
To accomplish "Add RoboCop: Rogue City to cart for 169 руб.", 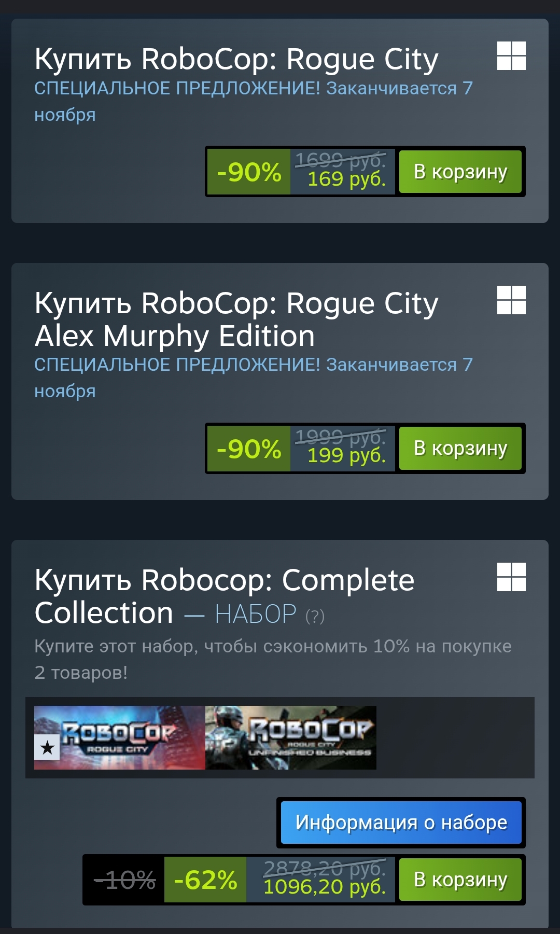I will pyautogui.click(x=460, y=172).
